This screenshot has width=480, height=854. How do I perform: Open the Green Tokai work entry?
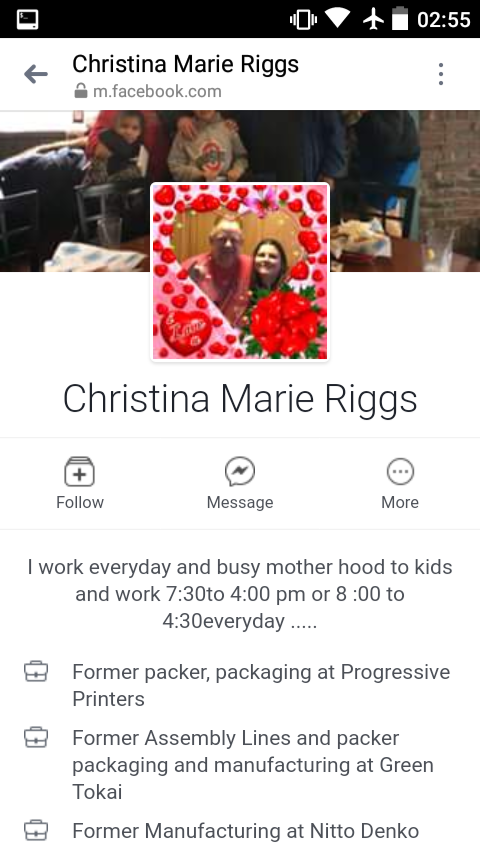click(253, 765)
